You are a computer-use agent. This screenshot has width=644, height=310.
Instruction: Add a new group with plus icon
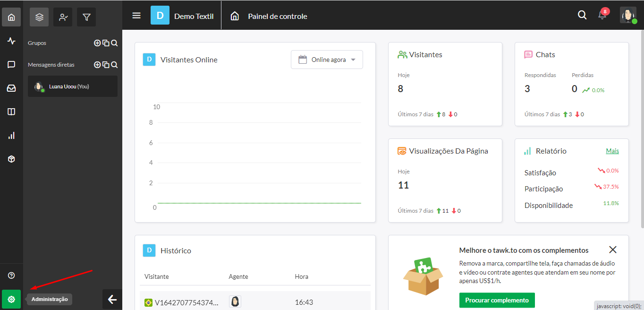[97, 43]
